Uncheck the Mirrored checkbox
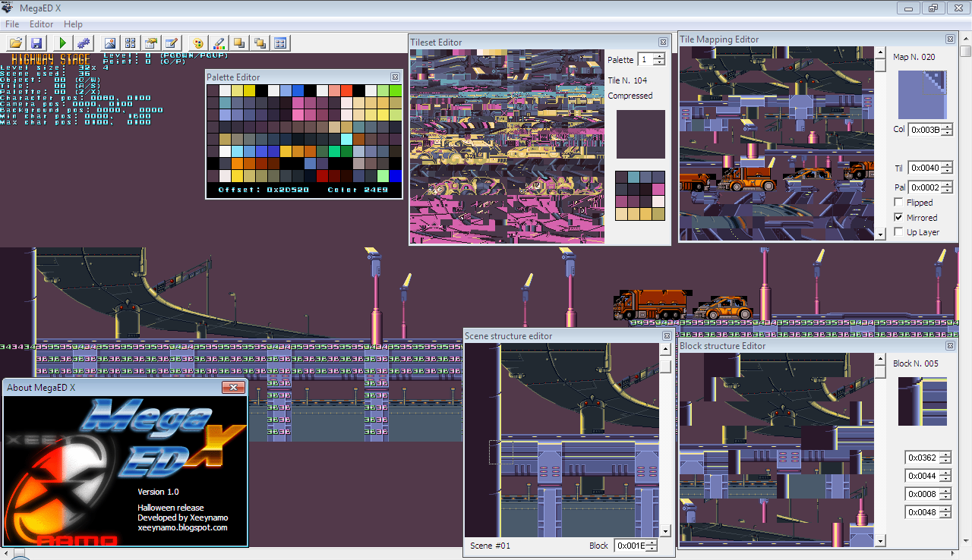This screenshot has width=972, height=560. (899, 217)
